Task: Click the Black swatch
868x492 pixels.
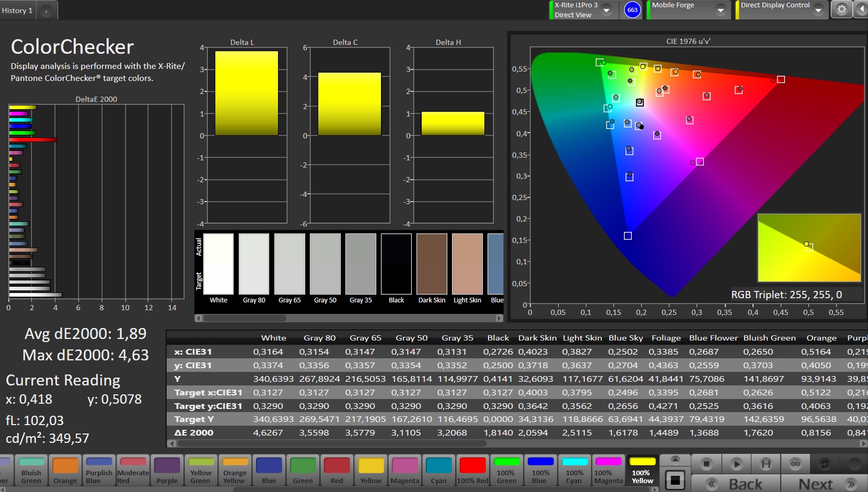Action: 396,264
